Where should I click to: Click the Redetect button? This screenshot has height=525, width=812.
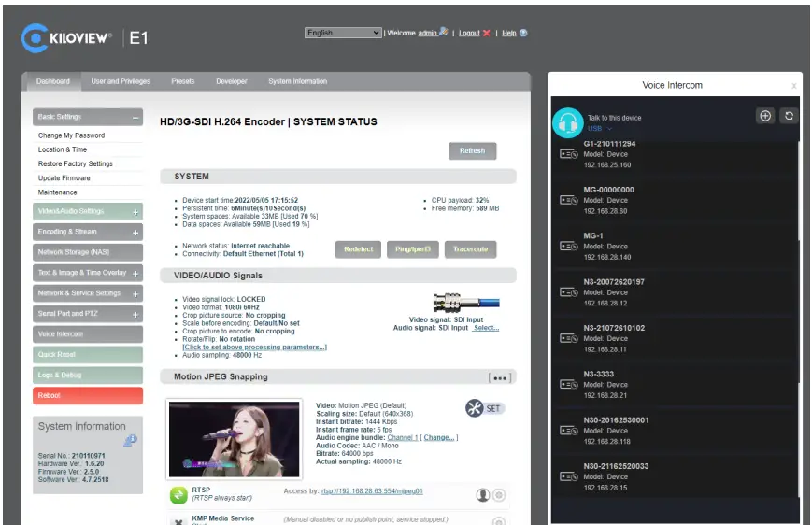359,249
